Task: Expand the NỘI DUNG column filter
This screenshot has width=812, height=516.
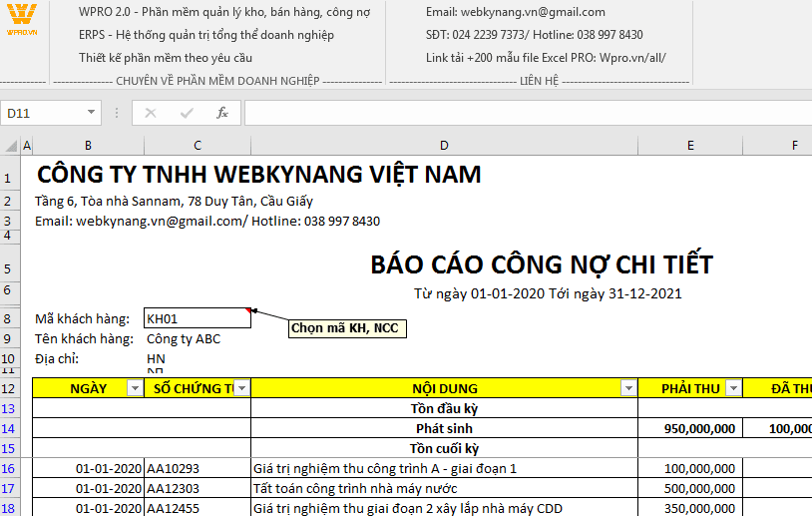Action: tap(627, 388)
